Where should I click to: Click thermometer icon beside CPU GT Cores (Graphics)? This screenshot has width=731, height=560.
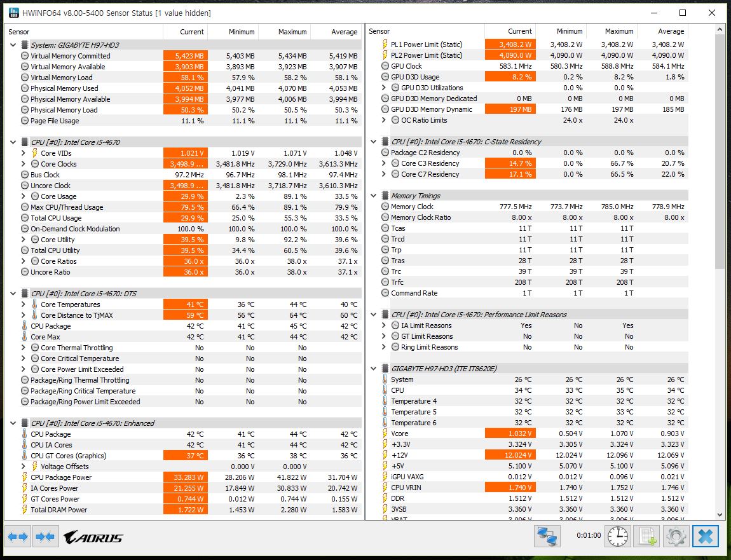click(25, 456)
